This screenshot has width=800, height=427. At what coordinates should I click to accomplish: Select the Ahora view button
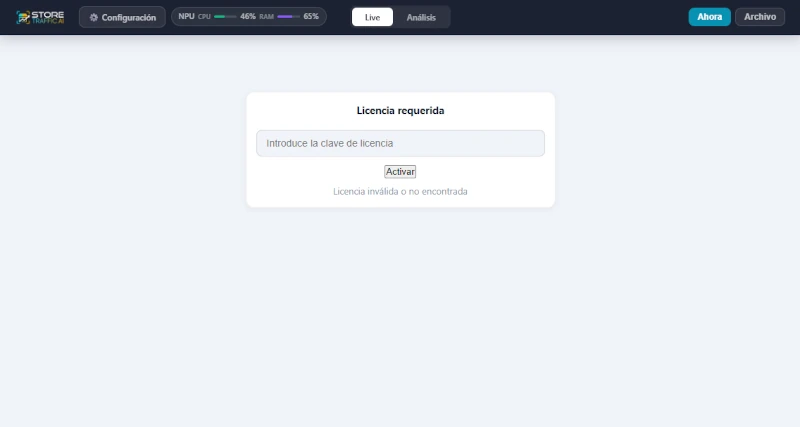(709, 17)
